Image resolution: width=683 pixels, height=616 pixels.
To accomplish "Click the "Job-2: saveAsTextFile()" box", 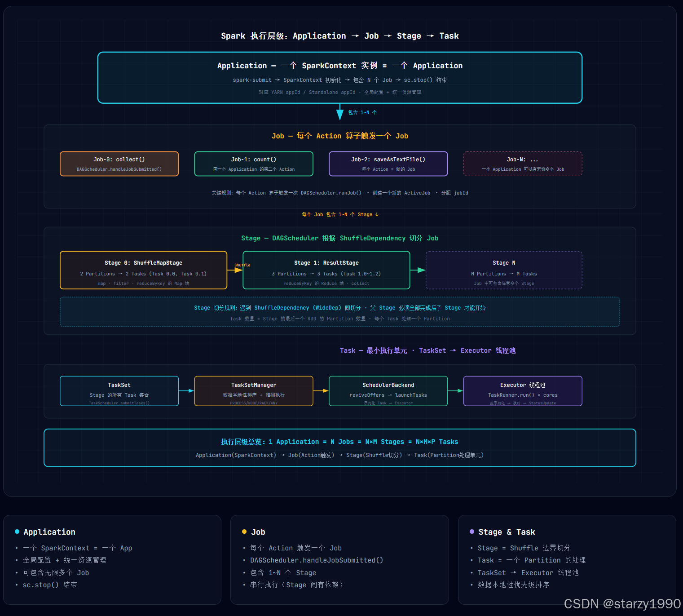I will pos(388,164).
